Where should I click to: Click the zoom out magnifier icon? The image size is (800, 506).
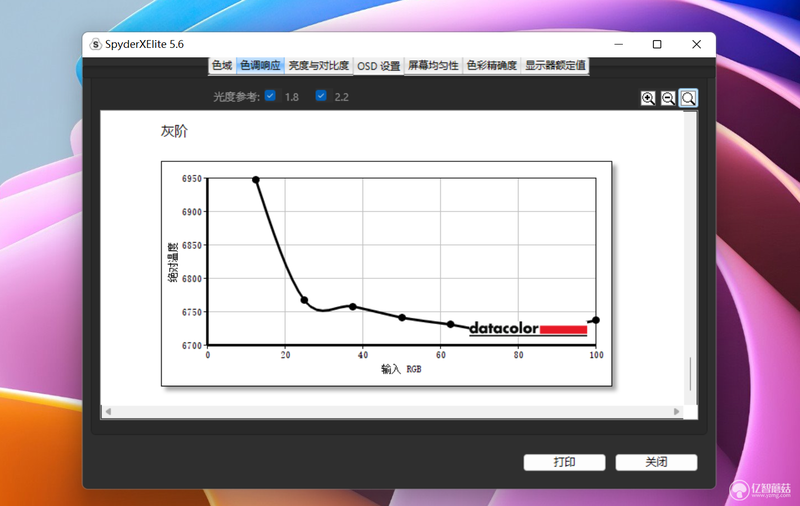click(x=668, y=98)
